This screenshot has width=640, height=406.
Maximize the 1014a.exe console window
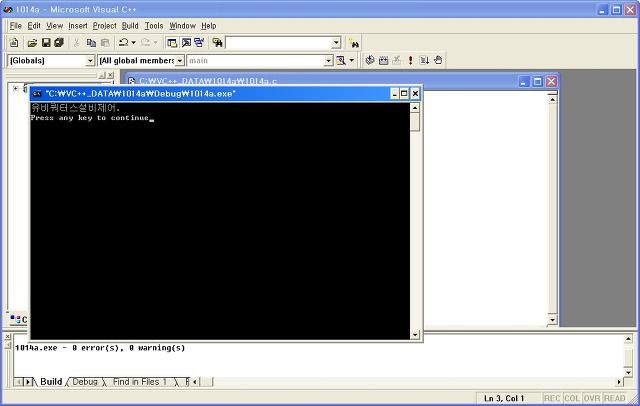tap(404, 94)
